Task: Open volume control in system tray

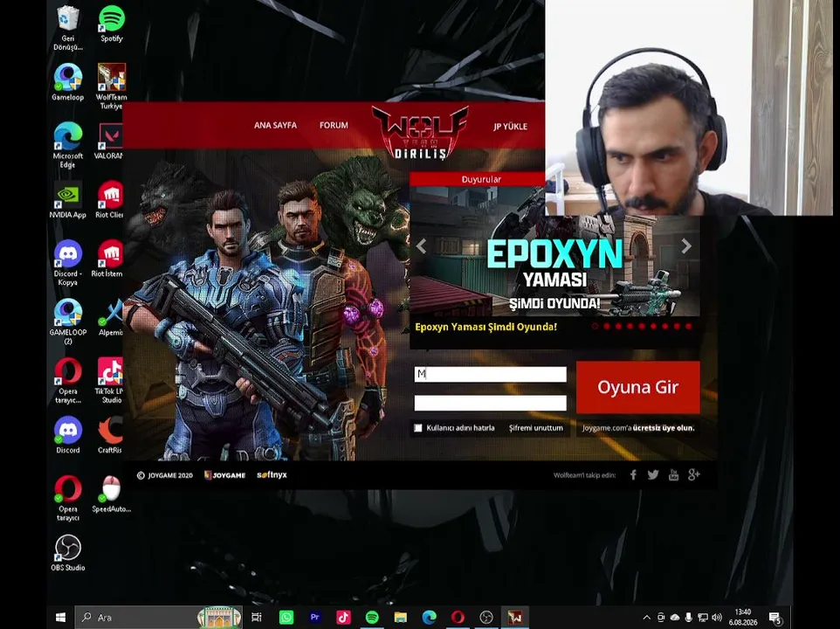Action: click(718, 618)
